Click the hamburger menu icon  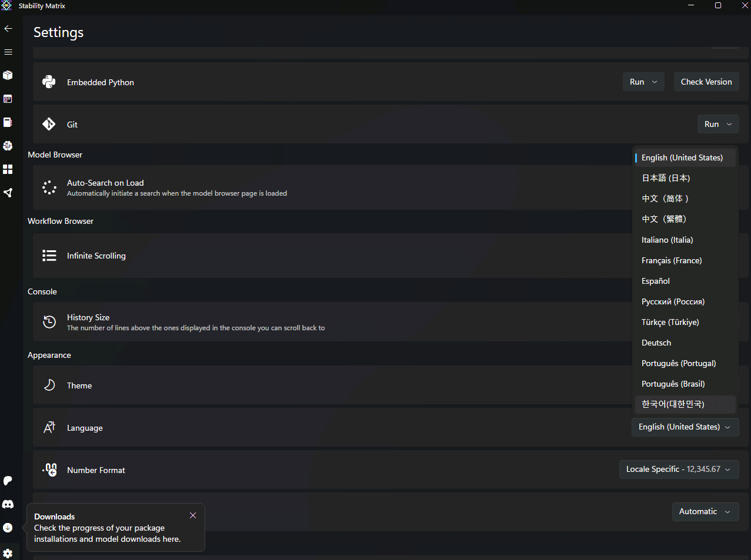tap(8, 52)
